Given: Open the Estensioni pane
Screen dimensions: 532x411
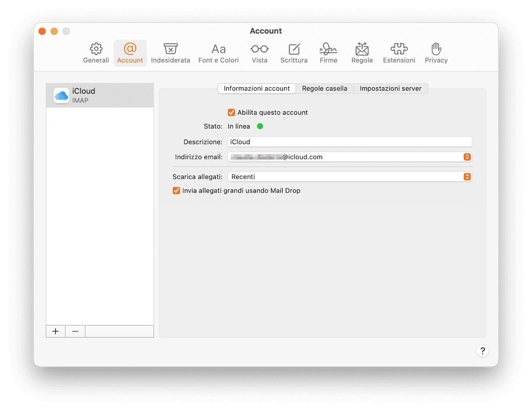Looking at the screenshot, I should (399, 53).
